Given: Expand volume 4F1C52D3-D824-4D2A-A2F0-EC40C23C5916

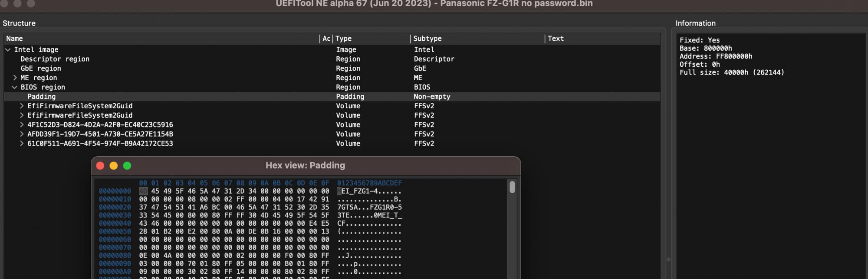Looking at the screenshot, I should (22, 125).
